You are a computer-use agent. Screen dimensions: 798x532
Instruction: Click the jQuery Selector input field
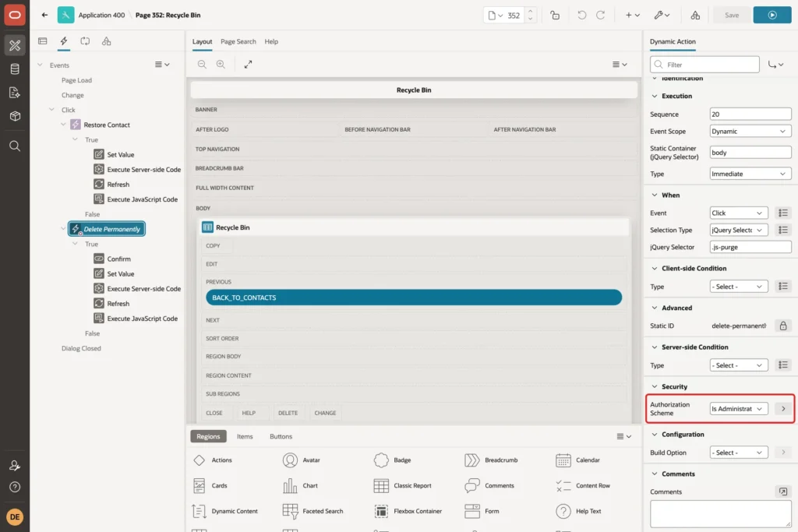pos(750,247)
